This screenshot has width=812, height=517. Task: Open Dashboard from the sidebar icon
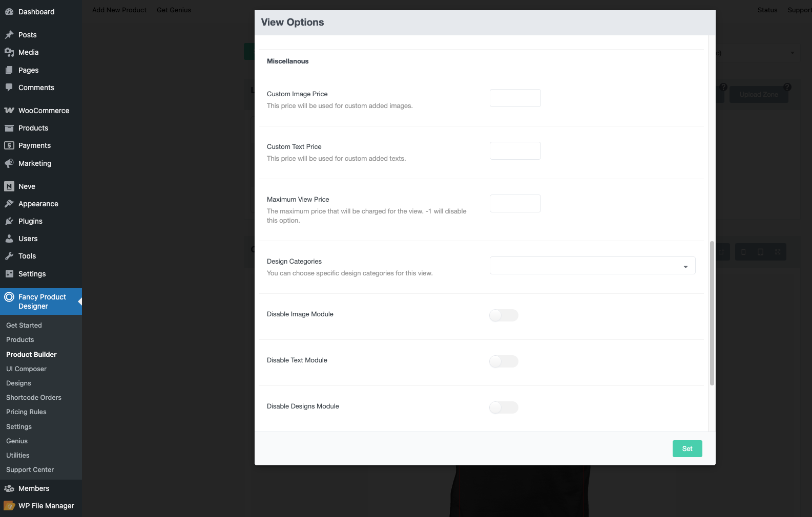click(x=9, y=12)
